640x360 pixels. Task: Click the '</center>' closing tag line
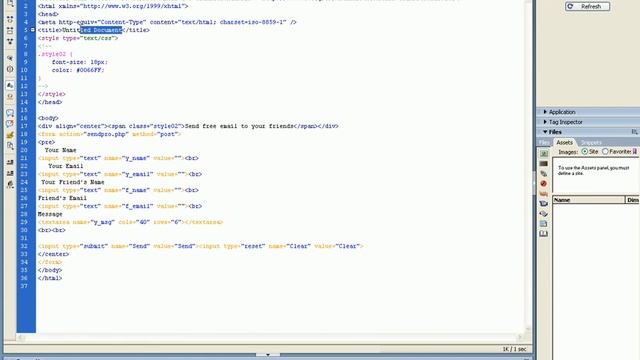(x=53, y=254)
